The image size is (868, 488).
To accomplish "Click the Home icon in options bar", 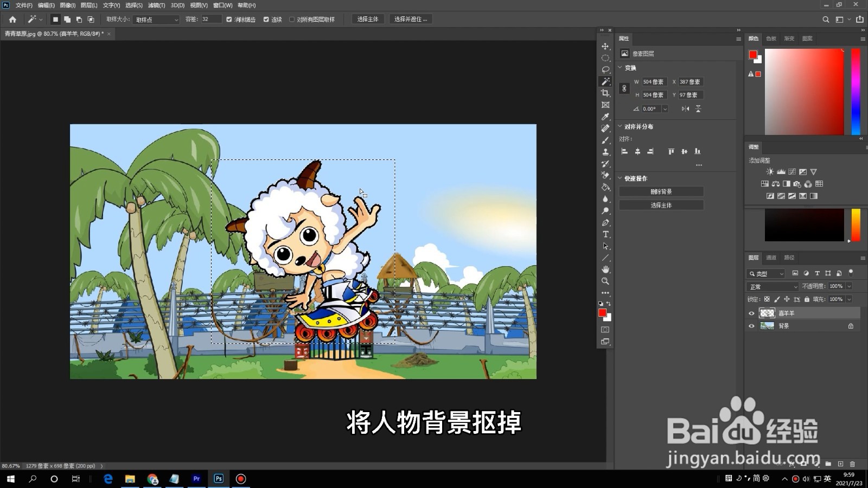I will (x=12, y=19).
